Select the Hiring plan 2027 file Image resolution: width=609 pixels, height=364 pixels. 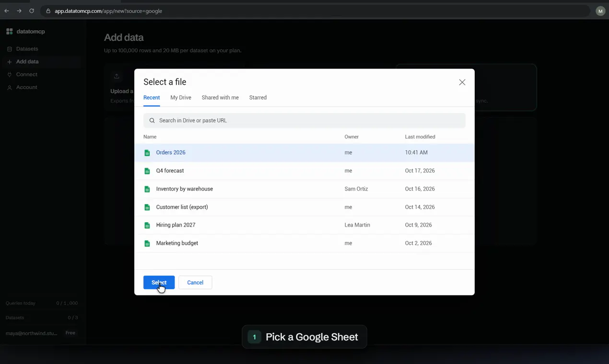[x=304, y=225]
